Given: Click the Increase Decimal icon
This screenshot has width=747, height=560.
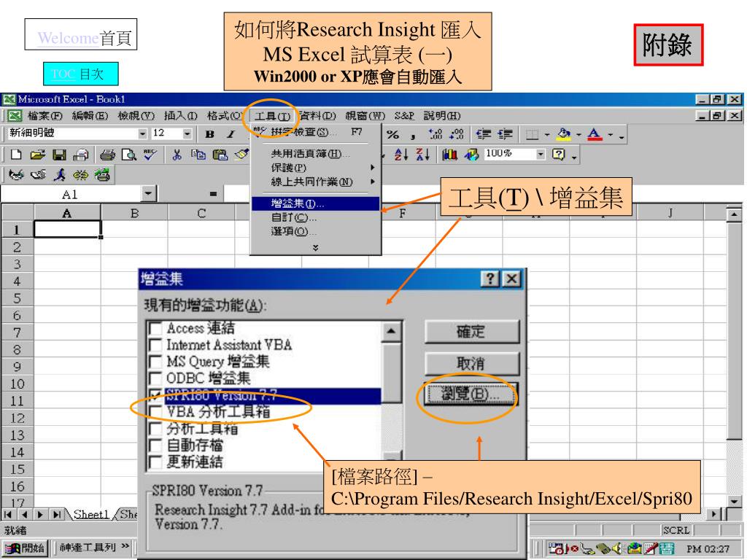Looking at the screenshot, I should click(435, 134).
